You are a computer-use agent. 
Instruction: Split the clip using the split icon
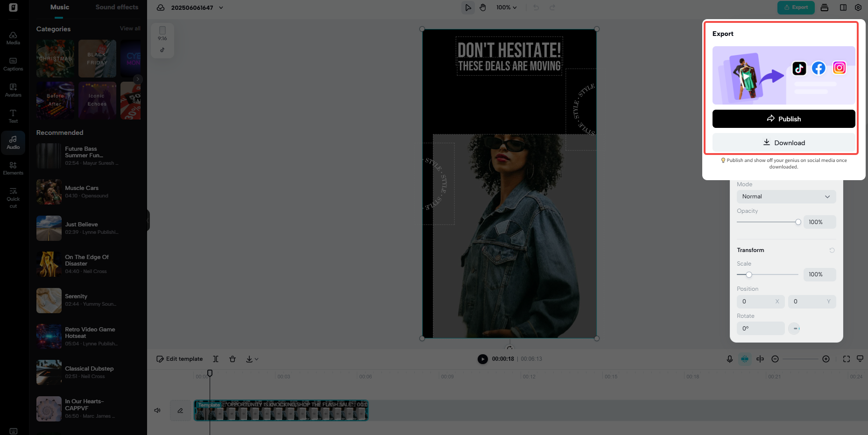pyautogui.click(x=216, y=359)
